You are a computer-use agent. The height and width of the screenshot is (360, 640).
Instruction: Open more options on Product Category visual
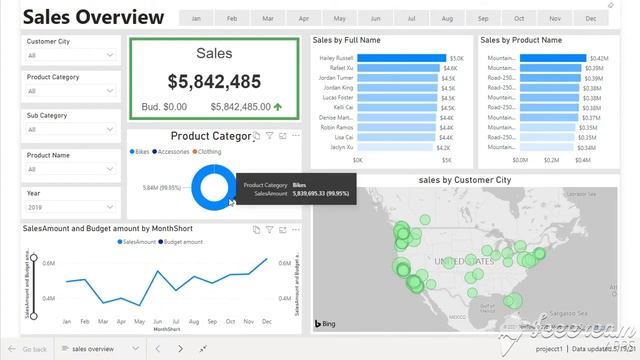click(296, 136)
